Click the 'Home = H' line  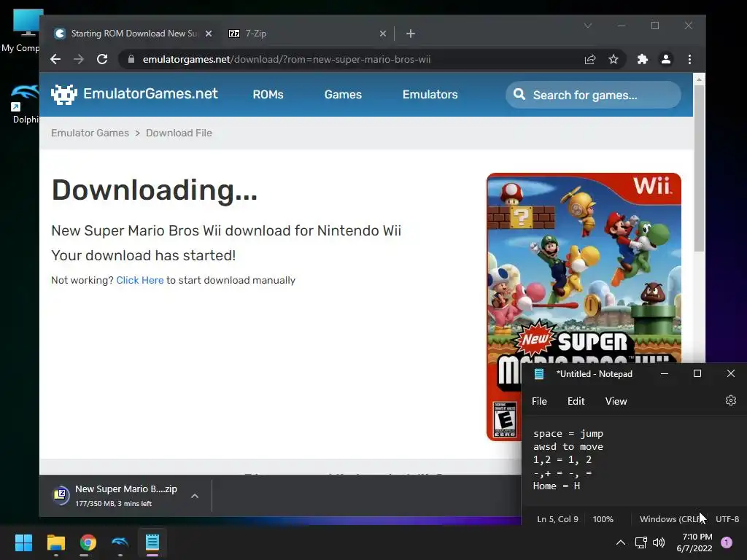[557, 486]
